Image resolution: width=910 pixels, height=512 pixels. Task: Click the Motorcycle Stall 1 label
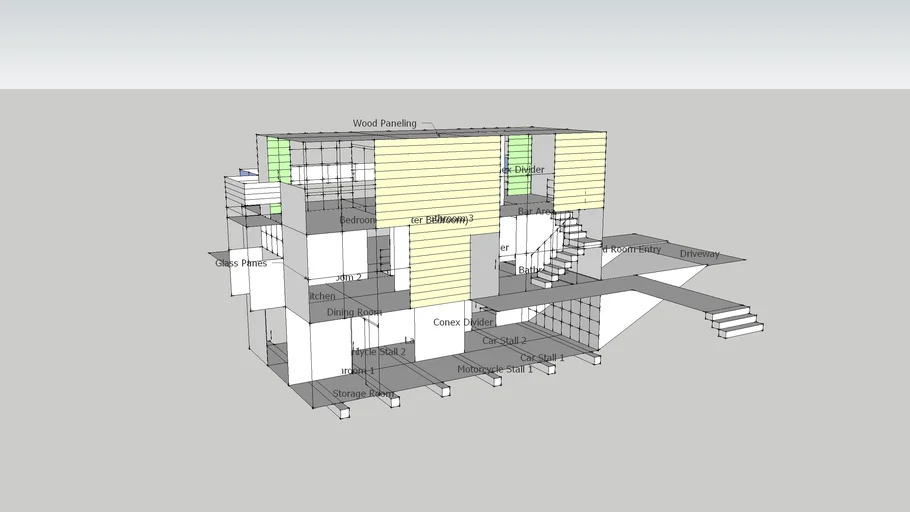point(495,369)
